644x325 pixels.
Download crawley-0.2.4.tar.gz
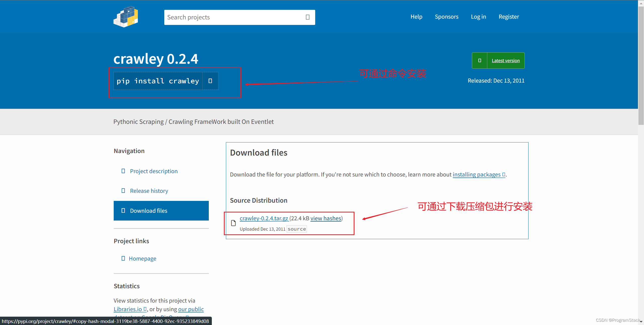pyautogui.click(x=264, y=218)
